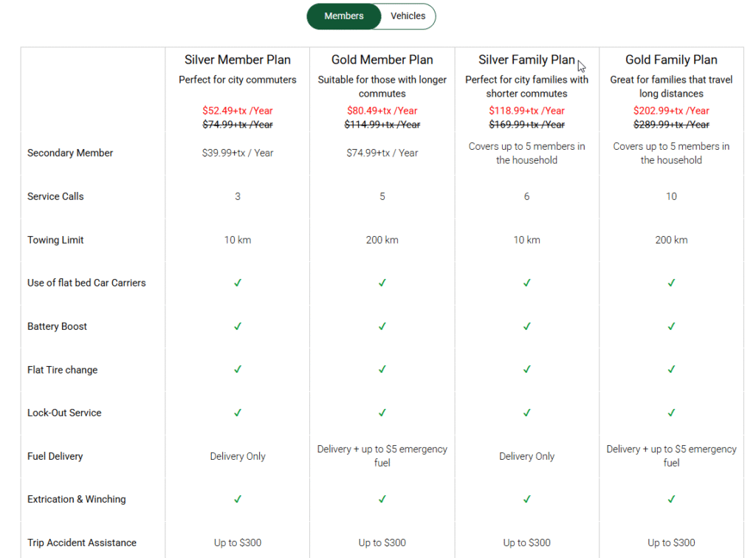Image resolution: width=756 pixels, height=558 pixels.
Task: Click the Silver Family Plan heading
Action: 526,60
